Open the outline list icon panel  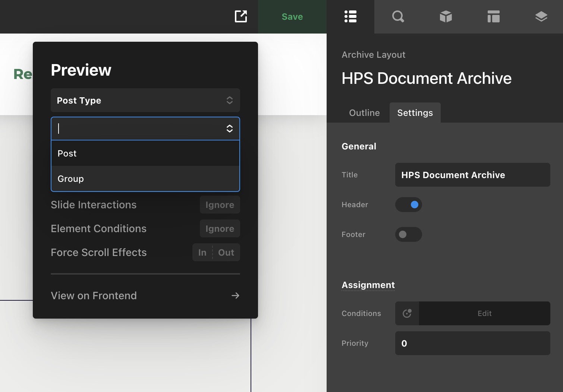pyautogui.click(x=350, y=16)
